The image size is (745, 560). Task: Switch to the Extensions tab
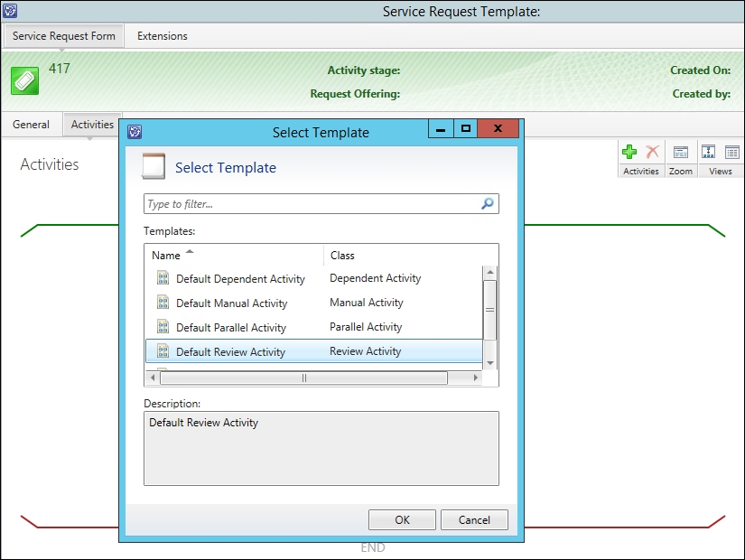point(162,35)
